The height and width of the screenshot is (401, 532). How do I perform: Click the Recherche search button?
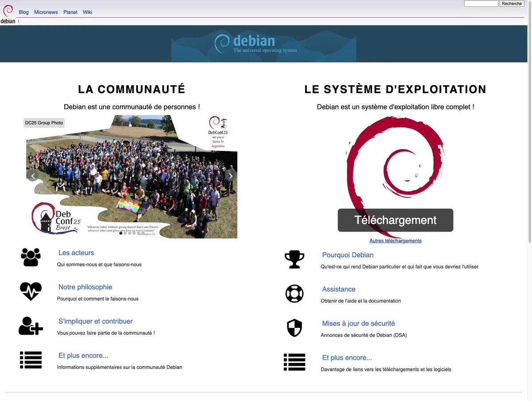512,4
